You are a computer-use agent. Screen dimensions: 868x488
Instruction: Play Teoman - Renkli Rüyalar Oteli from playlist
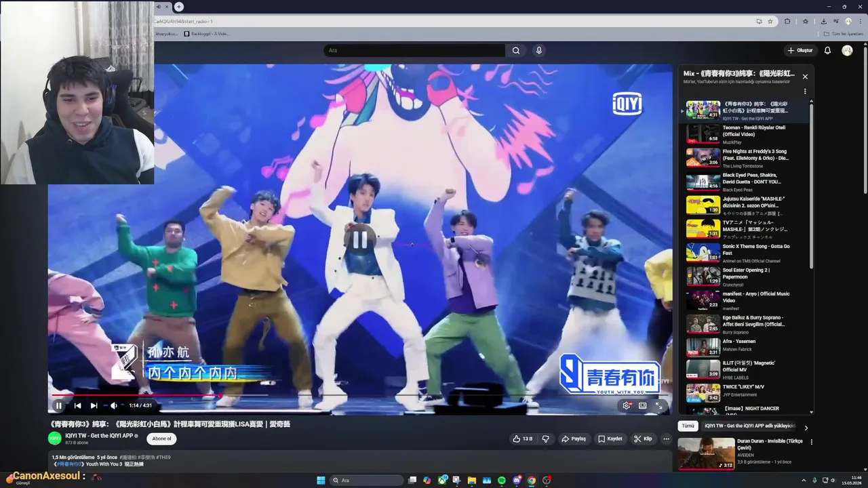pos(744,134)
